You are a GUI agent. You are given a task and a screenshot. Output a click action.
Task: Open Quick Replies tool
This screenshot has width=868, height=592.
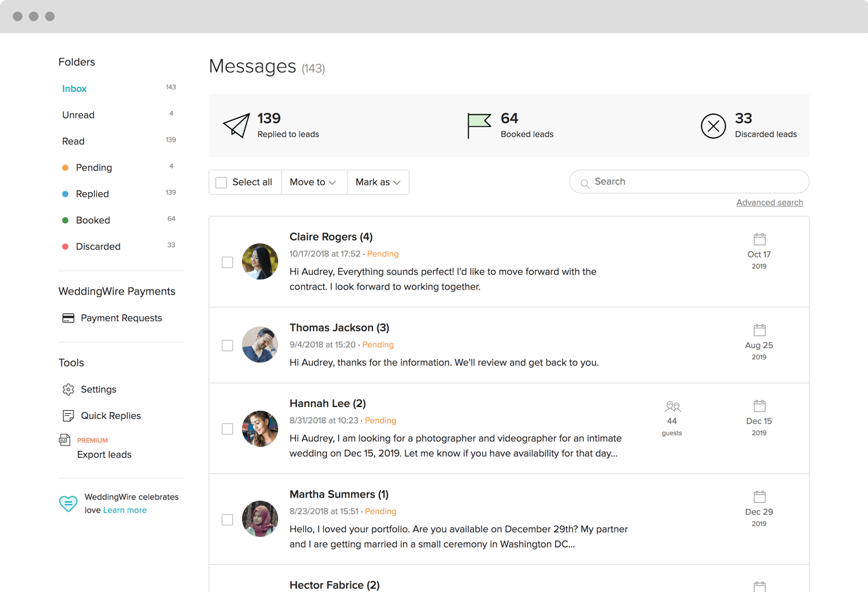(x=111, y=416)
